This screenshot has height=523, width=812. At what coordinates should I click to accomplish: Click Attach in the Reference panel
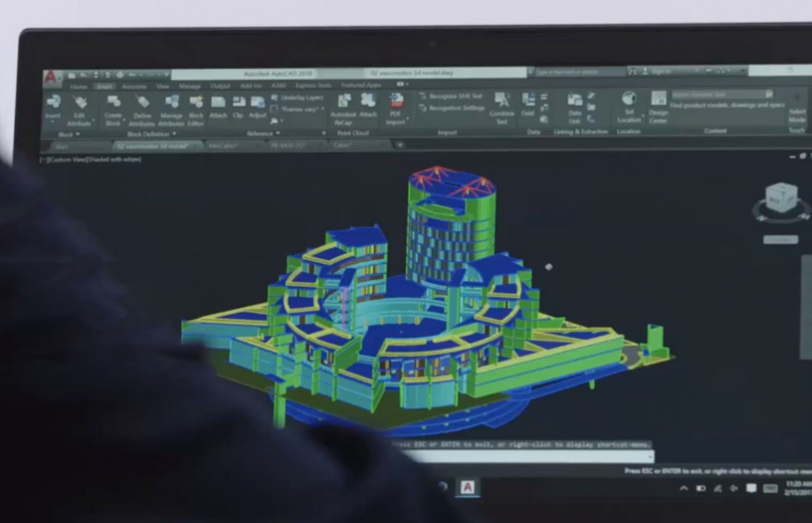pos(218,107)
